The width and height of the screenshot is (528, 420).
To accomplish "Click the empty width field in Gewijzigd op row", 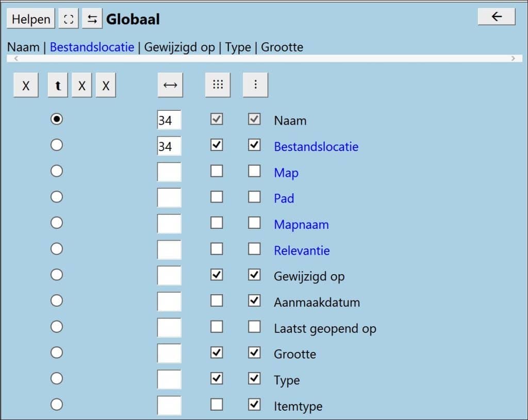I will (x=169, y=276).
